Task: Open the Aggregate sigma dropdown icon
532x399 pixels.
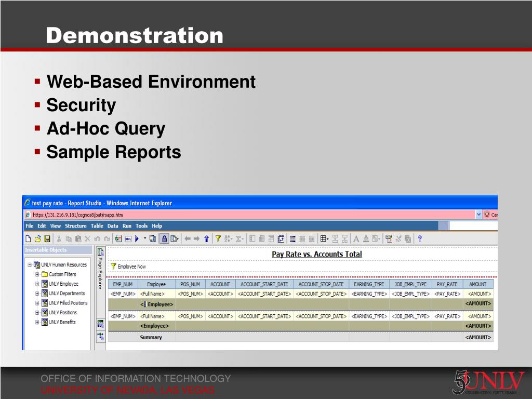Action: click(239, 239)
